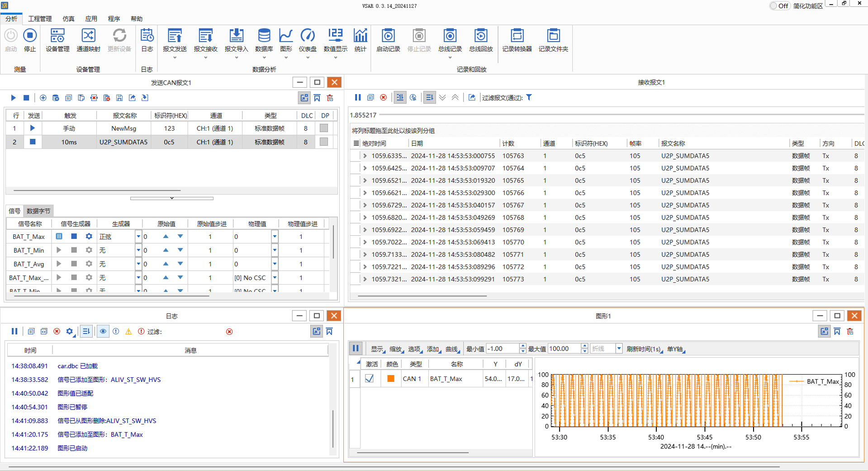Screen dimensions: 868x471
Task: Open 总线记录 tool
Action: [x=450, y=43]
